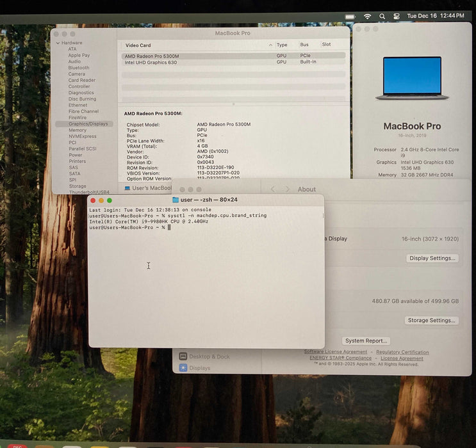Click the VRAM value 4 GB
The width and height of the screenshot is (476, 448).
pos(202,146)
